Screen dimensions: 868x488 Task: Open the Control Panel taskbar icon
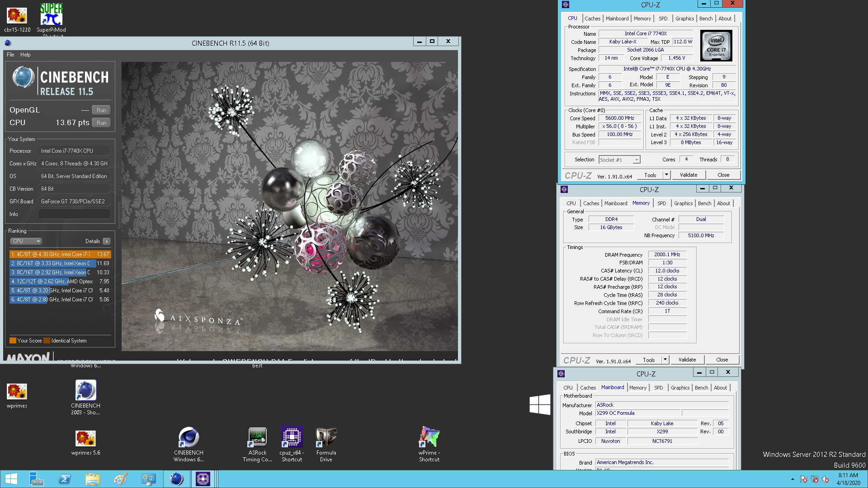coord(149,479)
